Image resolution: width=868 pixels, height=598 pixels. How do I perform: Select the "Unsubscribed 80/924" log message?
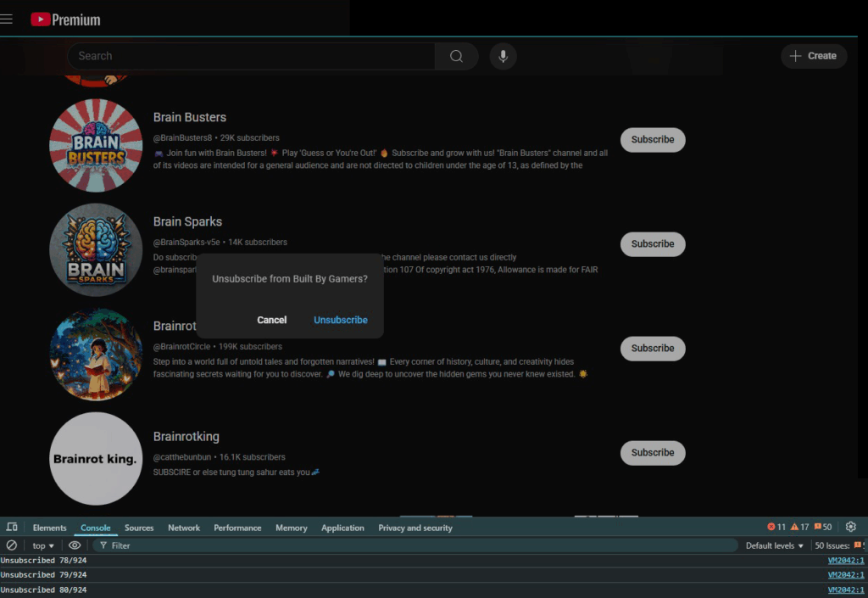(x=44, y=590)
